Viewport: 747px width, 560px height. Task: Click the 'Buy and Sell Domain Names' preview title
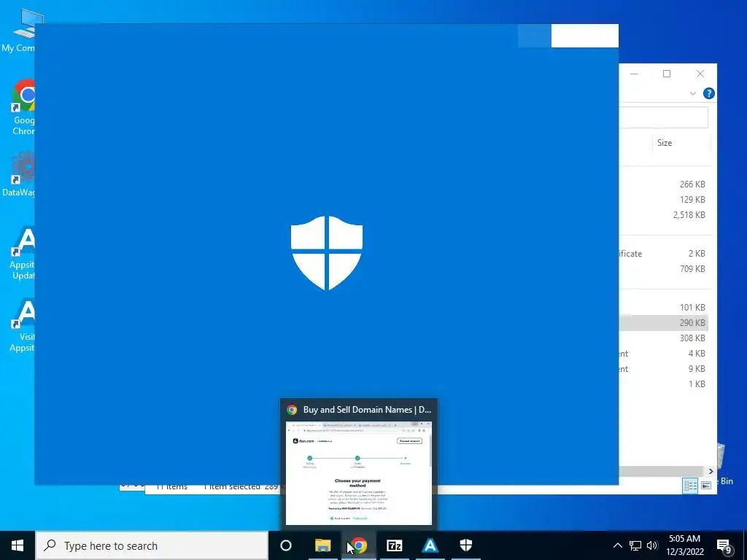tap(367, 410)
